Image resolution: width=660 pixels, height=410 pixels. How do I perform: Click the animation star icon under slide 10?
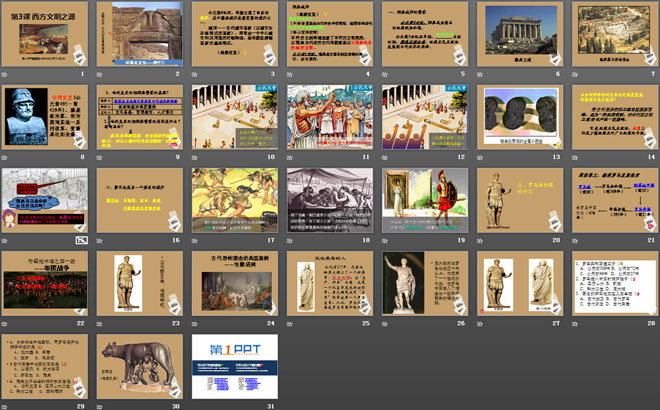(x=195, y=157)
